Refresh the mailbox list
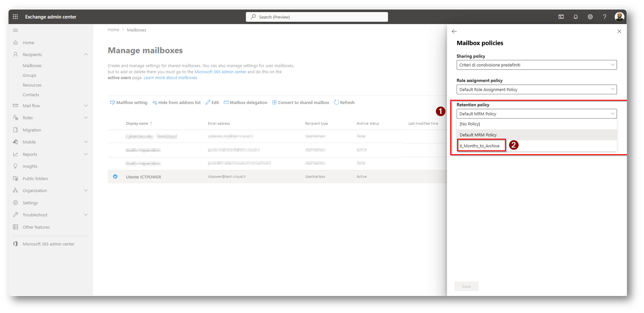The image size is (644, 313). point(344,102)
